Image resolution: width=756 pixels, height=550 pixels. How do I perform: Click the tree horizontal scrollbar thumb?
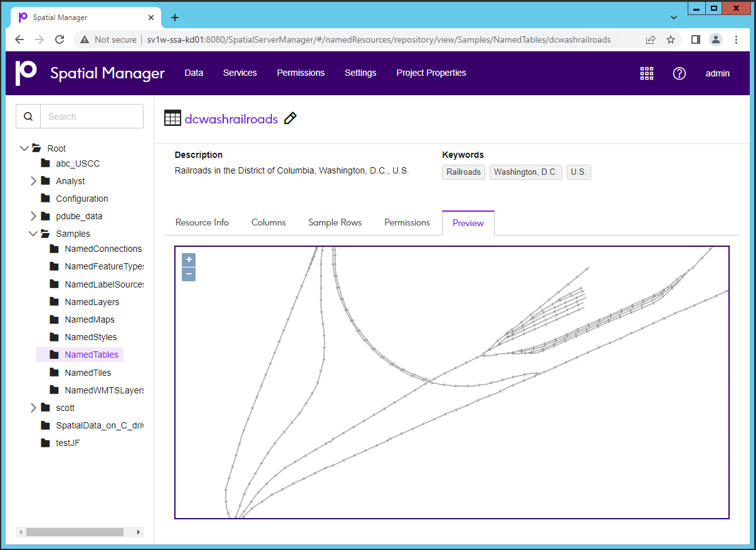coord(75,532)
